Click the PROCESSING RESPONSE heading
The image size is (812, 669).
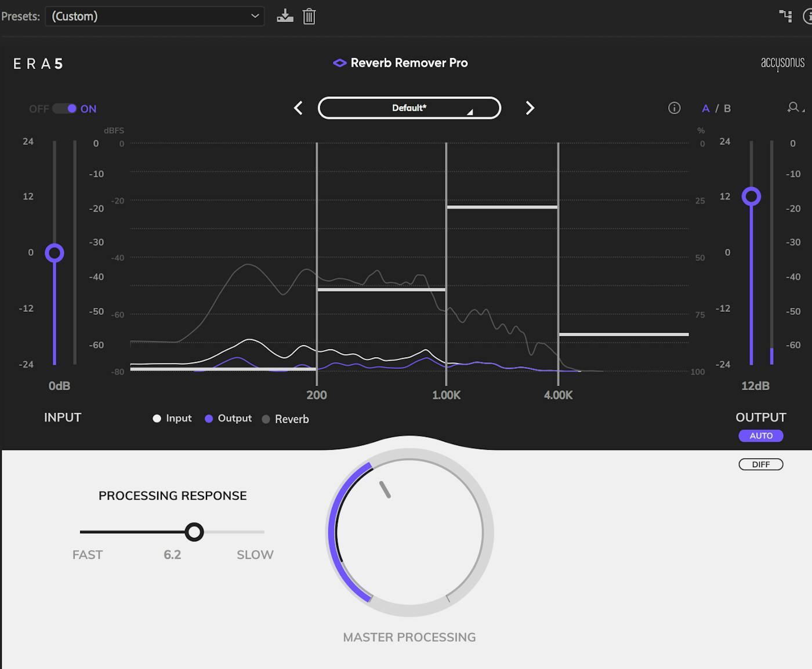pos(173,496)
